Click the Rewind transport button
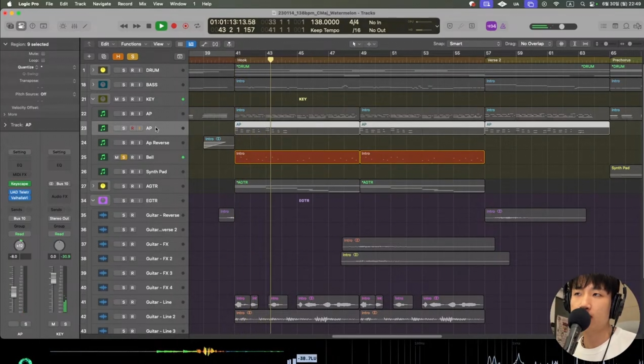Viewport: 644px width, 364px height. point(124,26)
